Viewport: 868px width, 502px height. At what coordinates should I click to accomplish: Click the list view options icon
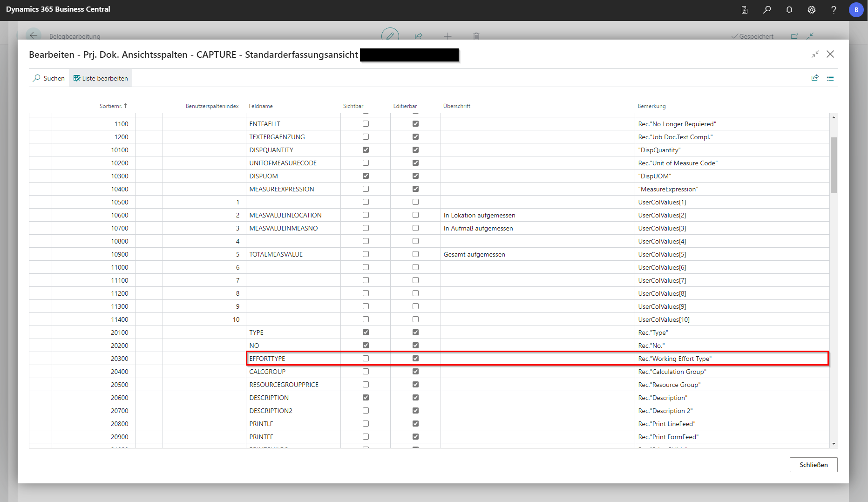[830, 78]
